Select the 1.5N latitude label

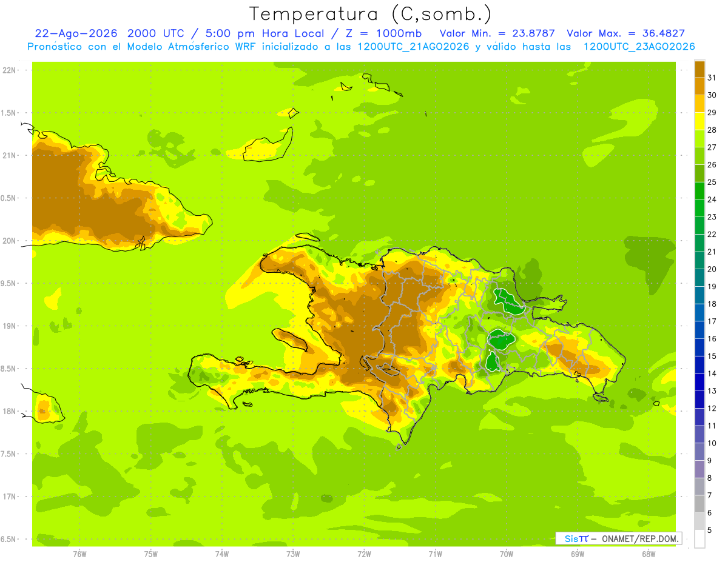[8, 113]
